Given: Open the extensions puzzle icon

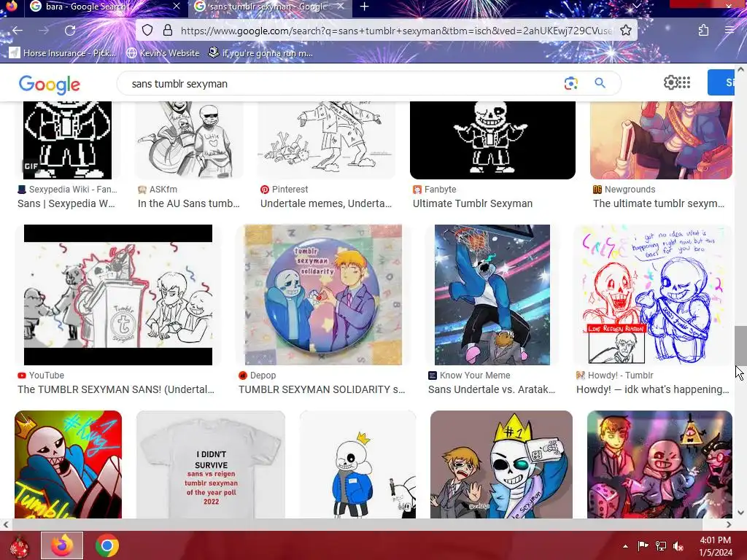Looking at the screenshot, I should point(704,31).
